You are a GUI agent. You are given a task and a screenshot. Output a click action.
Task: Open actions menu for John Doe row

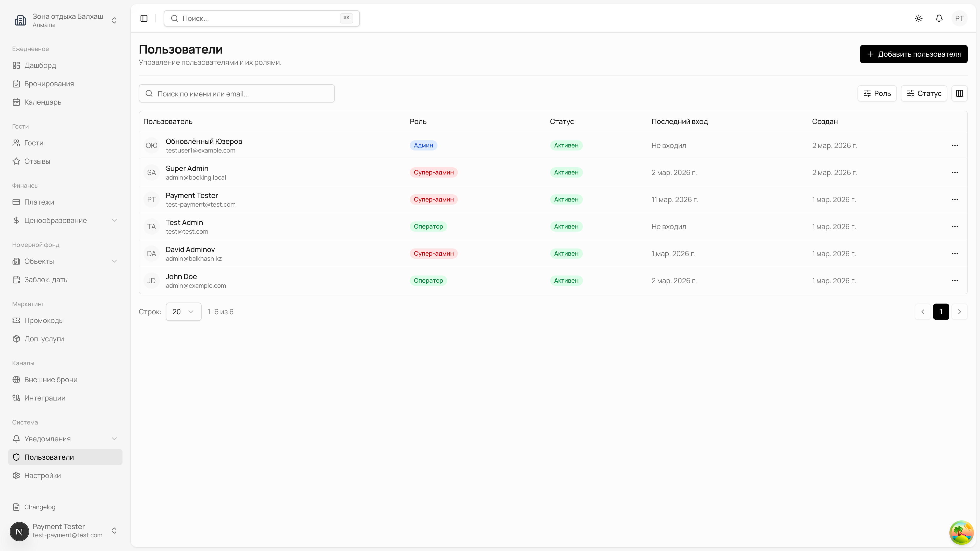tap(954, 281)
